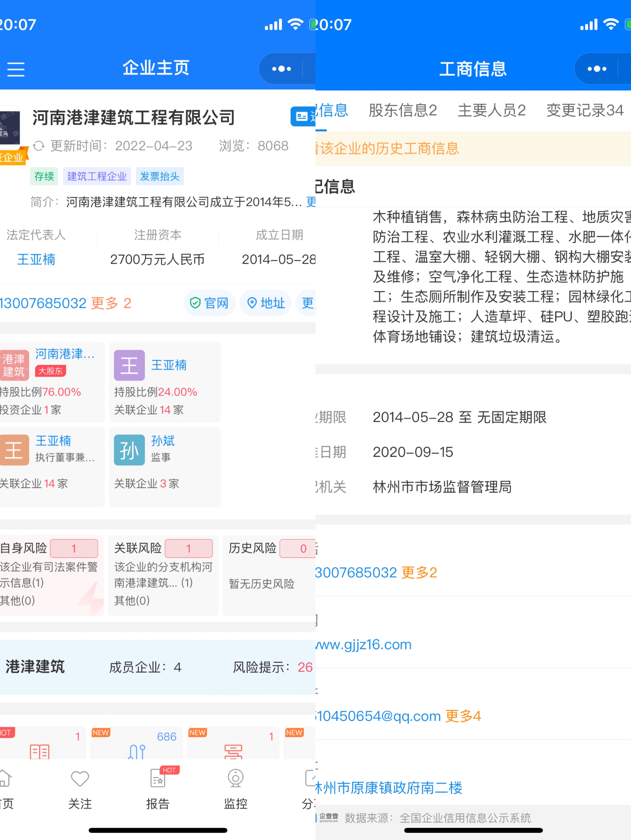Screen dimensions: 631x840
Task: Open the 官网 shield button
Action: pos(209,303)
